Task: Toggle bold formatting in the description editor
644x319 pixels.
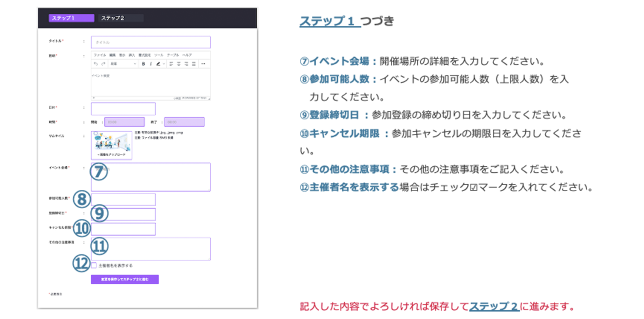Action: (x=143, y=64)
